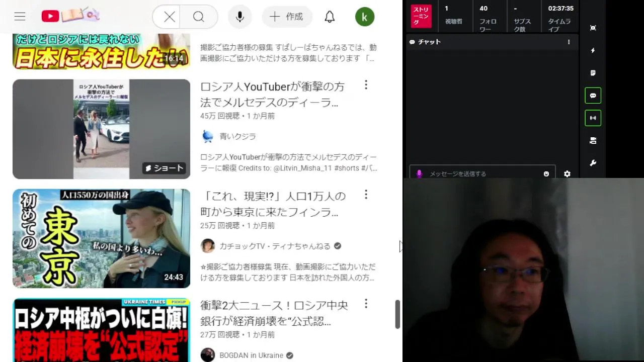Go to カチョックTV・ティナちゃんねる channel
The height and width of the screenshot is (362, 644).
point(275,246)
